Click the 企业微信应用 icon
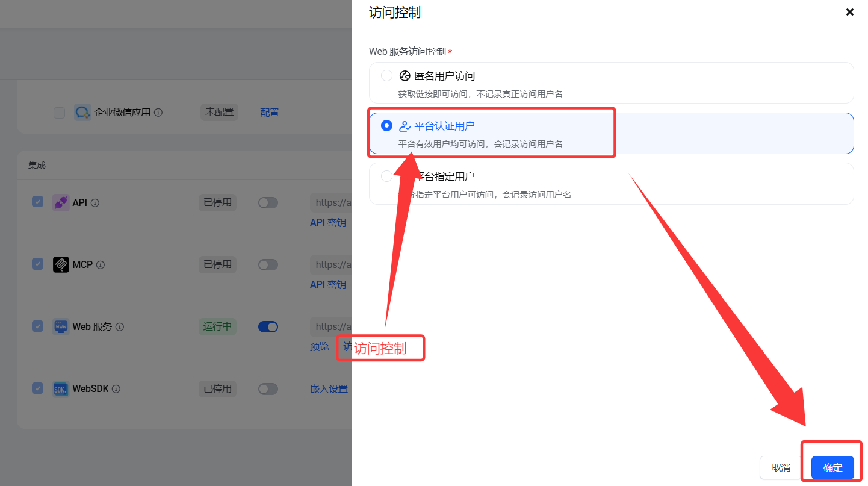The width and height of the screenshot is (868, 486). click(x=82, y=113)
